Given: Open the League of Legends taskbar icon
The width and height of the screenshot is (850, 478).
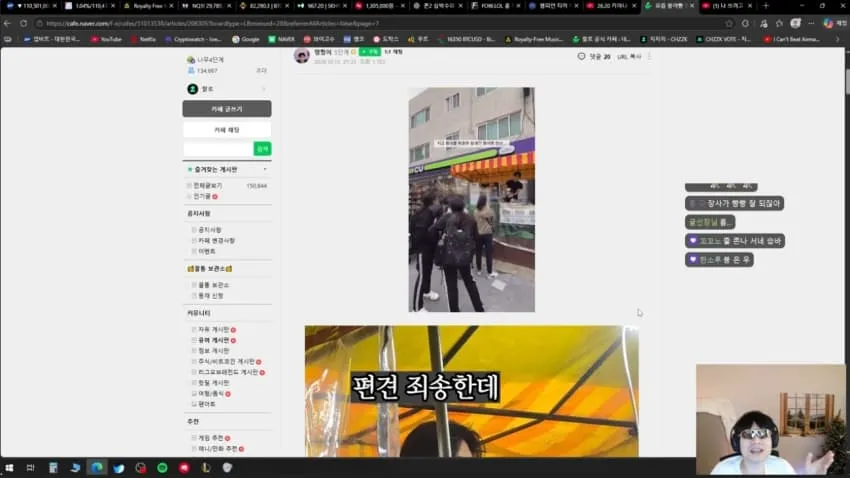Looking at the screenshot, I should (205, 468).
